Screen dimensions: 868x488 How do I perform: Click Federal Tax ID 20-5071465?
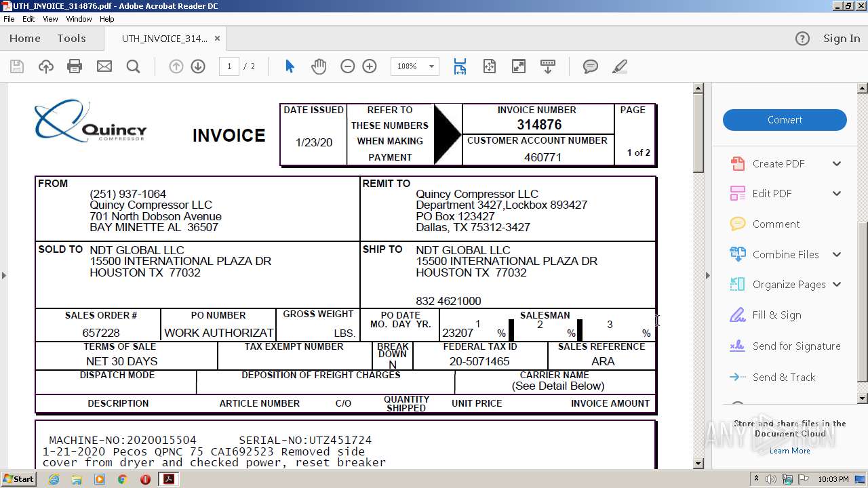point(479,361)
